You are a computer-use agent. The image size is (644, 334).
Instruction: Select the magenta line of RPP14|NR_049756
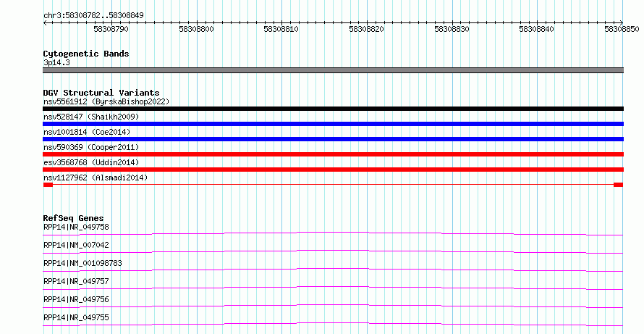pos(333,306)
